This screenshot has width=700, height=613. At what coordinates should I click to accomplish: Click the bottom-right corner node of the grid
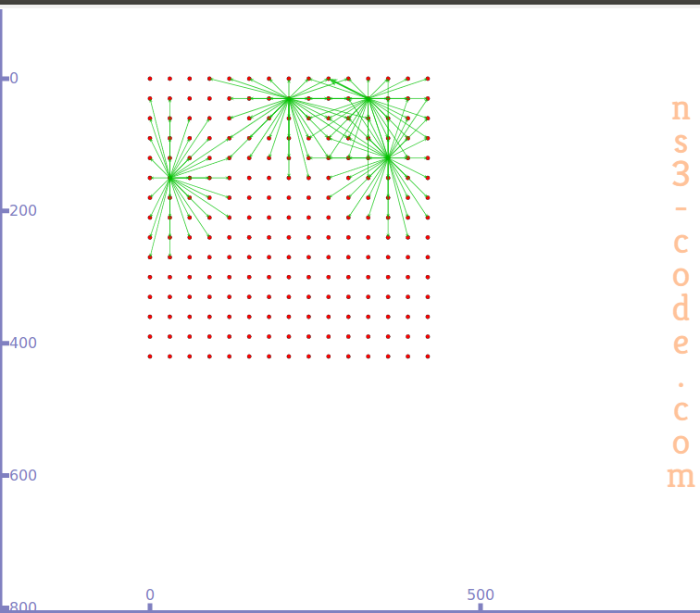tap(428, 357)
